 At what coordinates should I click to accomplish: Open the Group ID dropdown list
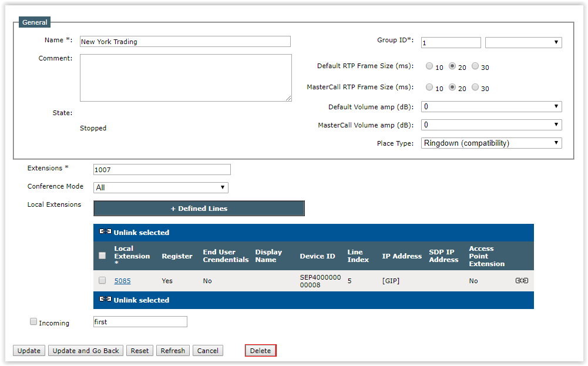[x=523, y=42]
